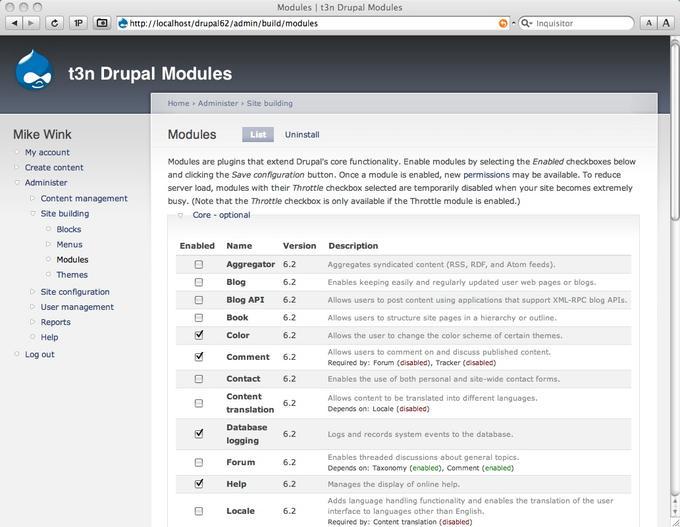
Task: Open the Create content link
Action: pos(54,167)
